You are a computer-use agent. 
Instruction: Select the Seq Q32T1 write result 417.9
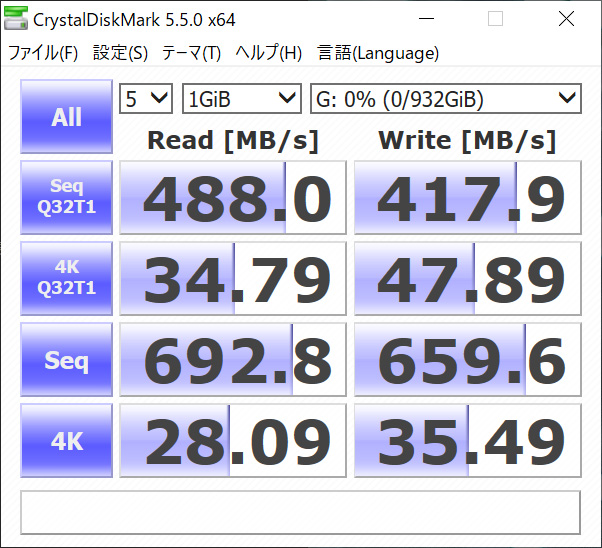[468, 197]
